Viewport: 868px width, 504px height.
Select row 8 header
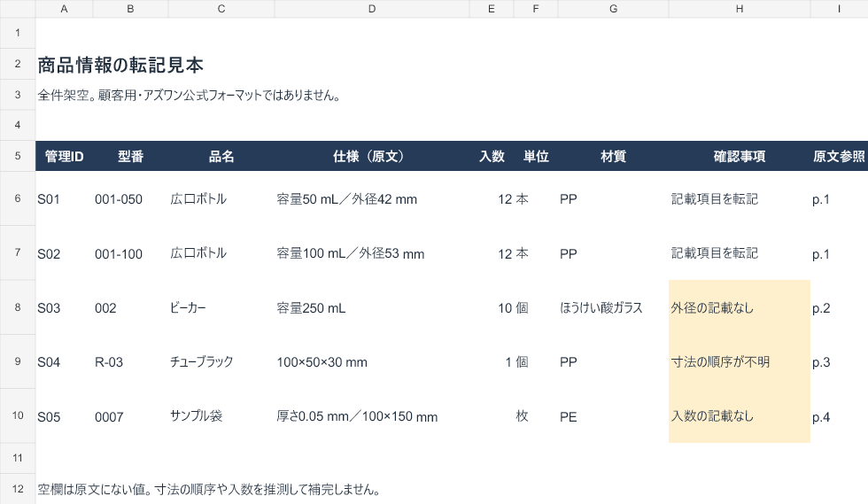point(18,307)
